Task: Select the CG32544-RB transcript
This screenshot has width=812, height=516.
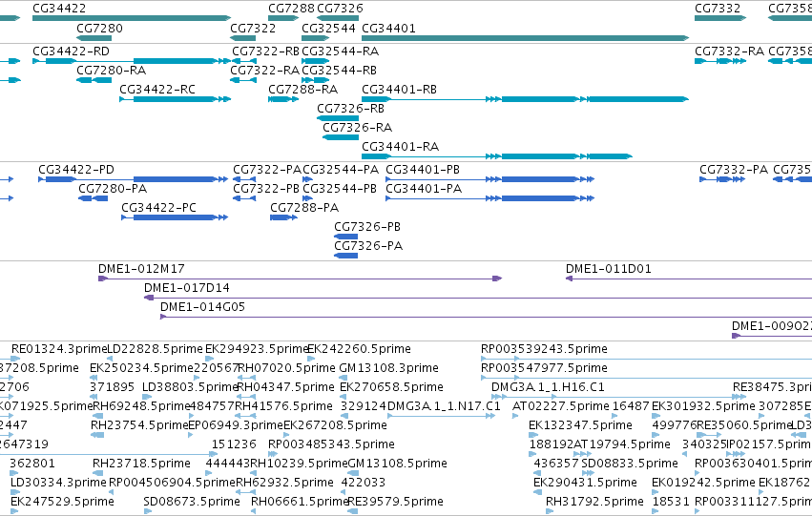Action: click(316, 80)
